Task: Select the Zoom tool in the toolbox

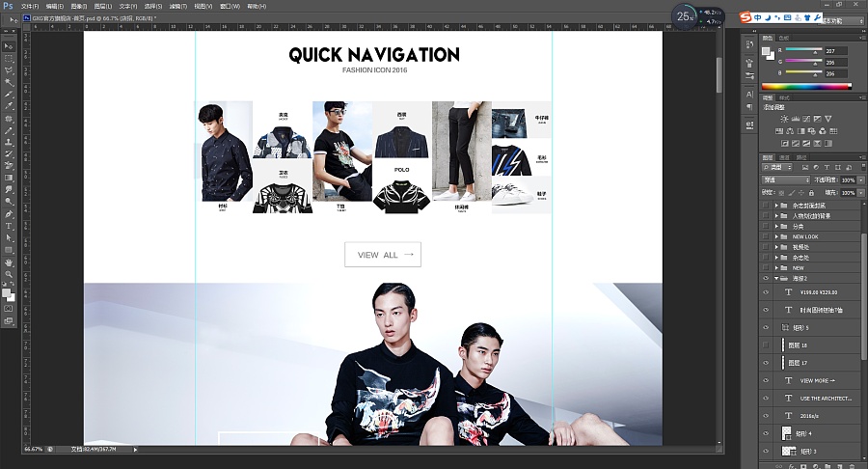Action: pyautogui.click(x=9, y=274)
